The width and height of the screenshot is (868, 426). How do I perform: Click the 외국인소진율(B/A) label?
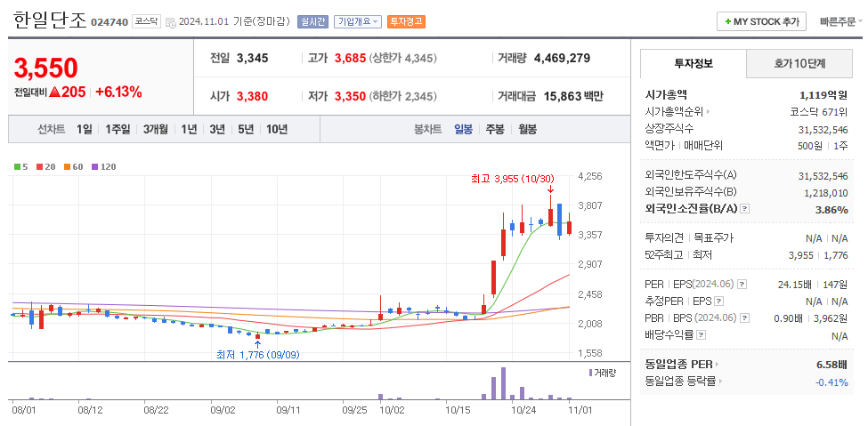tap(692, 209)
